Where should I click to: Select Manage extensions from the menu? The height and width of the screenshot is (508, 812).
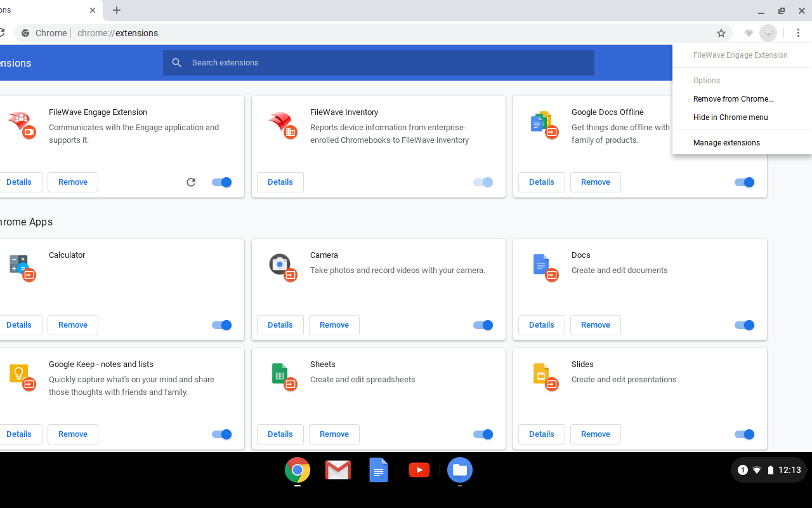click(x=726, y=142)
